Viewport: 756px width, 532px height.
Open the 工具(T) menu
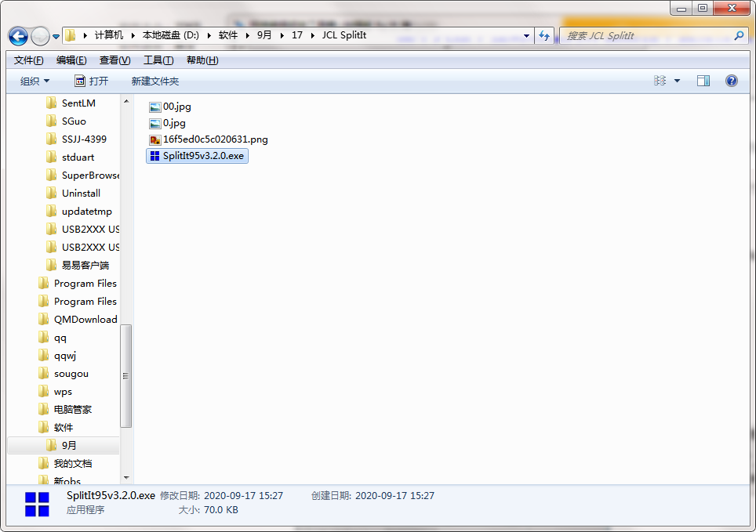(158, 60)
